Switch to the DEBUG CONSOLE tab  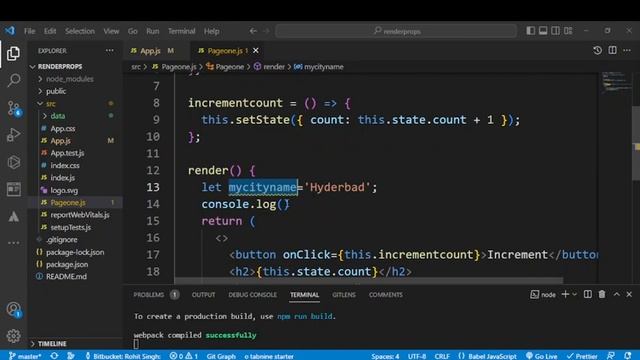252,295
